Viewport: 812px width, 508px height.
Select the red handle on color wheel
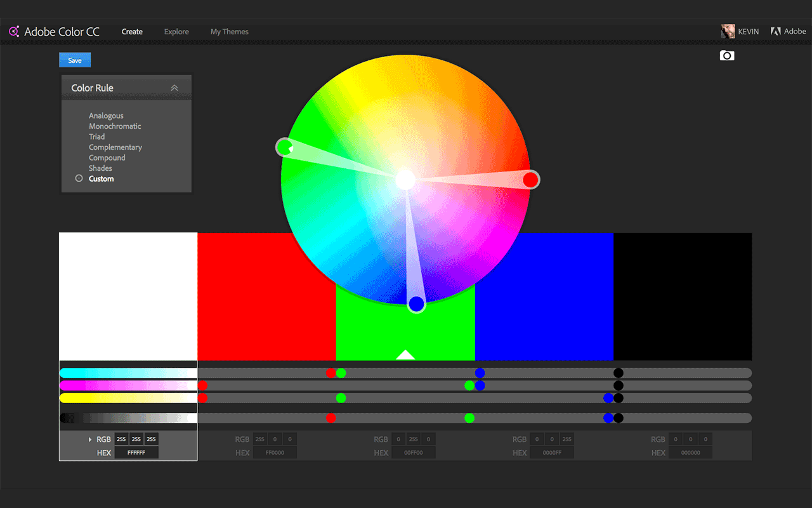coord(531,180)
